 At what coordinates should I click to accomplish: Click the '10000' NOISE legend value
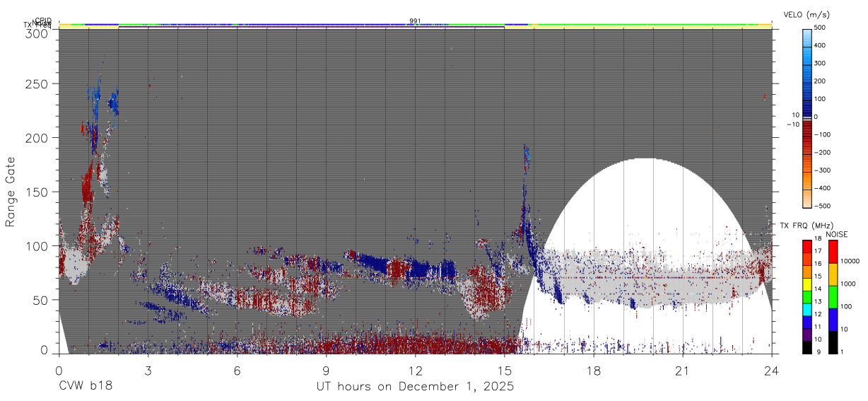851,262
